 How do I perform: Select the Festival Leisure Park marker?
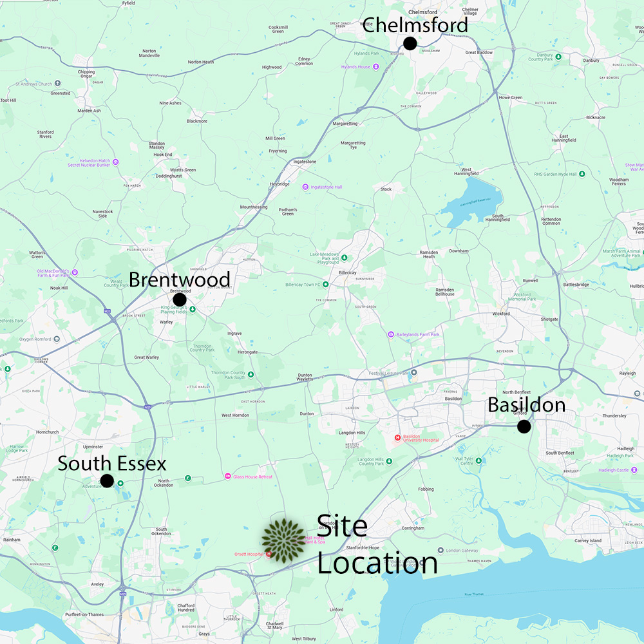[414, 372]
